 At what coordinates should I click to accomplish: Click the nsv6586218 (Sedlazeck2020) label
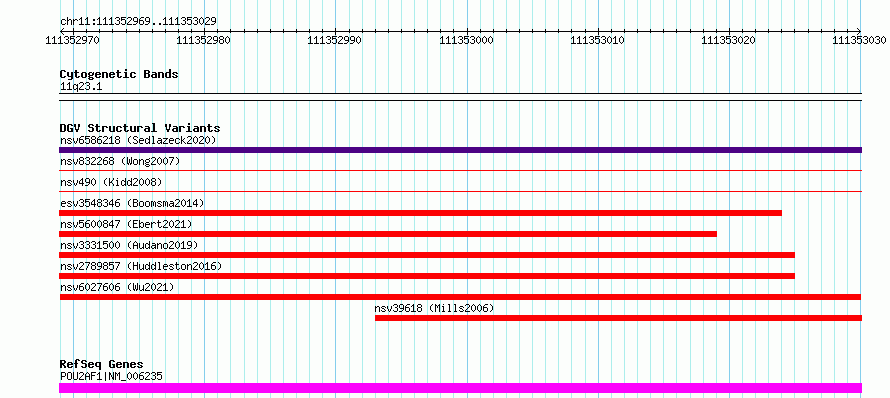click(x=138, y=140)
